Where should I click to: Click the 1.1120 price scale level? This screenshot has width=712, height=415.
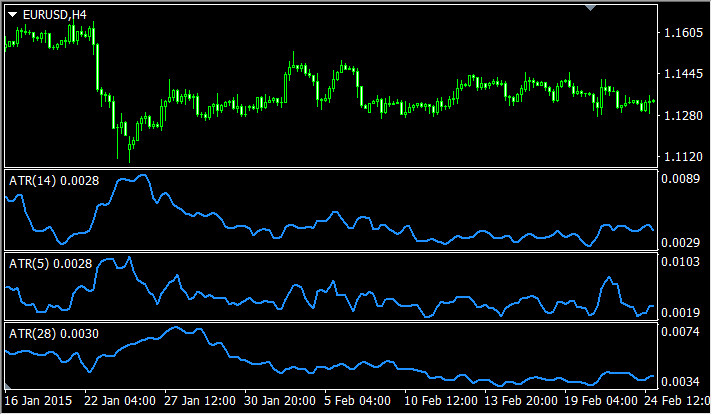(683, 157)
